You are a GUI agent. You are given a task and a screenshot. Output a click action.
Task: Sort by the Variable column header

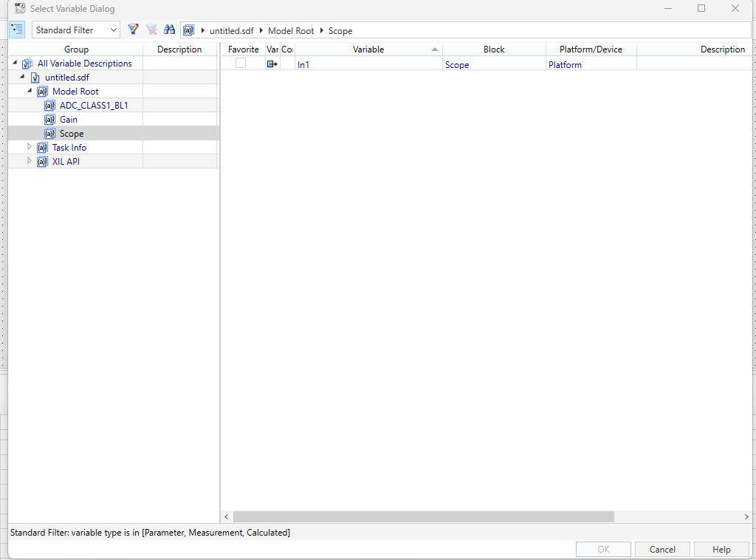(368, 49)
